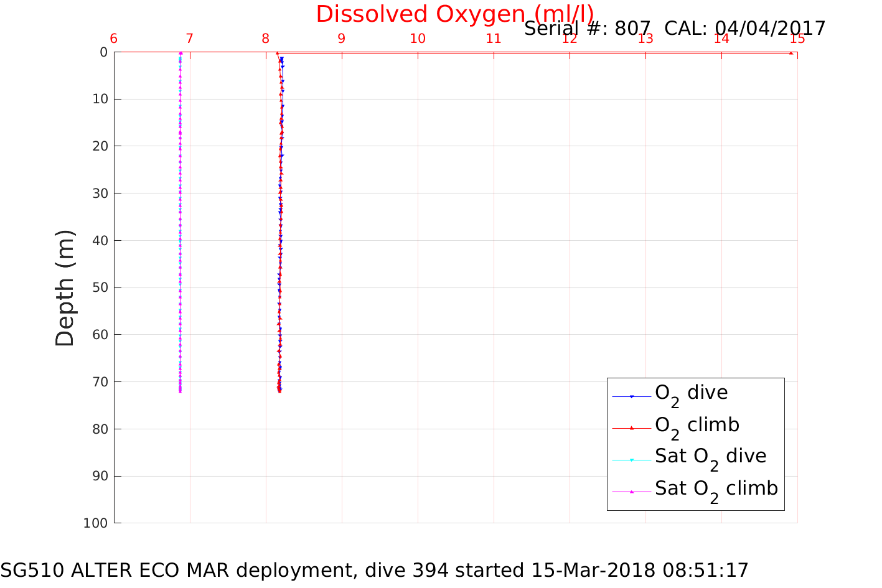Click x-axis tick label '11'
The height and width of the screenshot is (588, 882).
[x=494, y=39]
